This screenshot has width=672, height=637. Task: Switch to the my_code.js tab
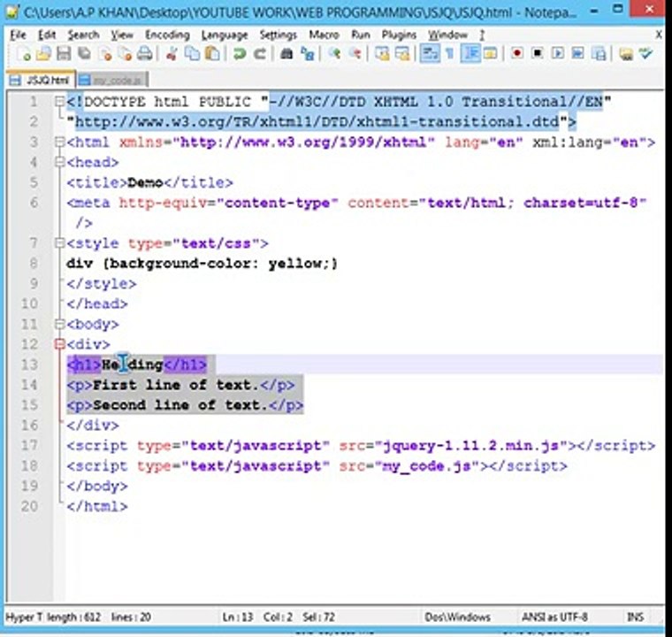[x=112, y=80]
